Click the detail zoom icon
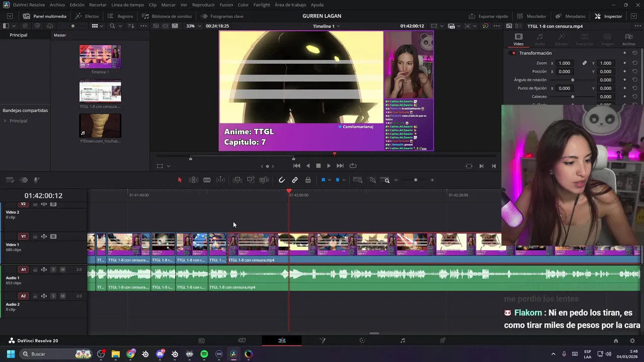This screenshot has height=362, width=644. tap(372, 180)
